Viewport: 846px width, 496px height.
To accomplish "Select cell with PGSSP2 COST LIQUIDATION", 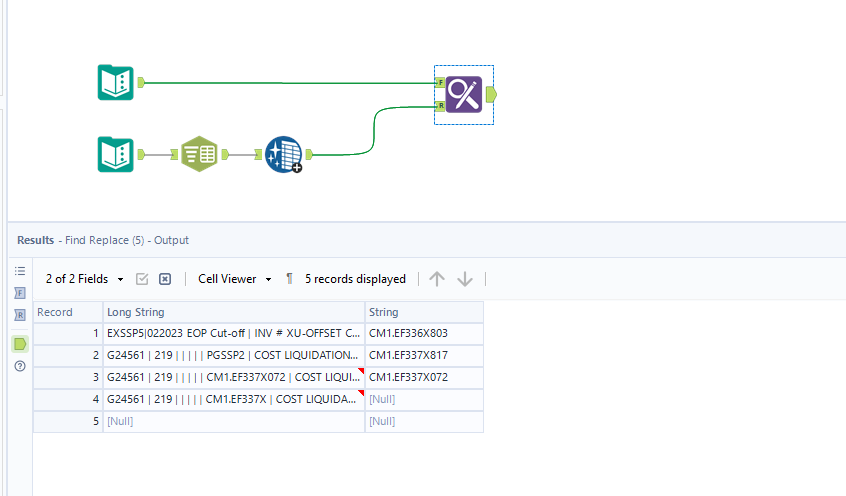I will (234, 355).
